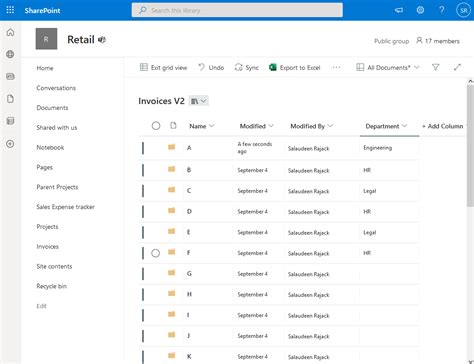Click the HR department cell for B
Image resolution: width=474 pixels, height=364 pixels.
[389, 170]
